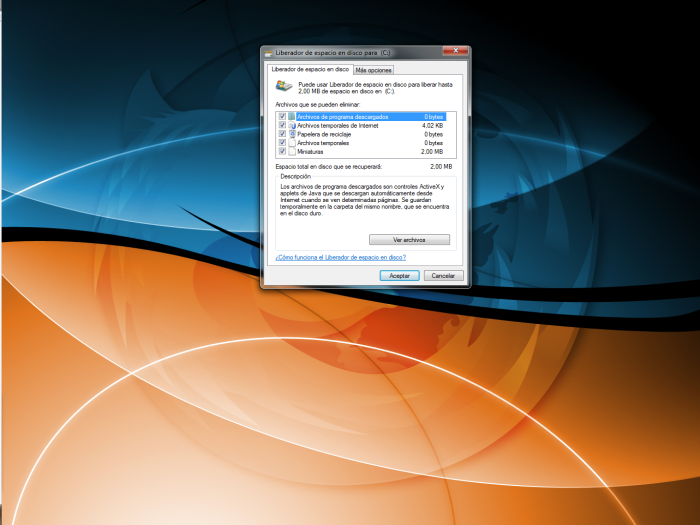Click the dialog title Liberador de espacio para (C:)
This screenshot has height=525, width=700.
[x=333, y=53]
